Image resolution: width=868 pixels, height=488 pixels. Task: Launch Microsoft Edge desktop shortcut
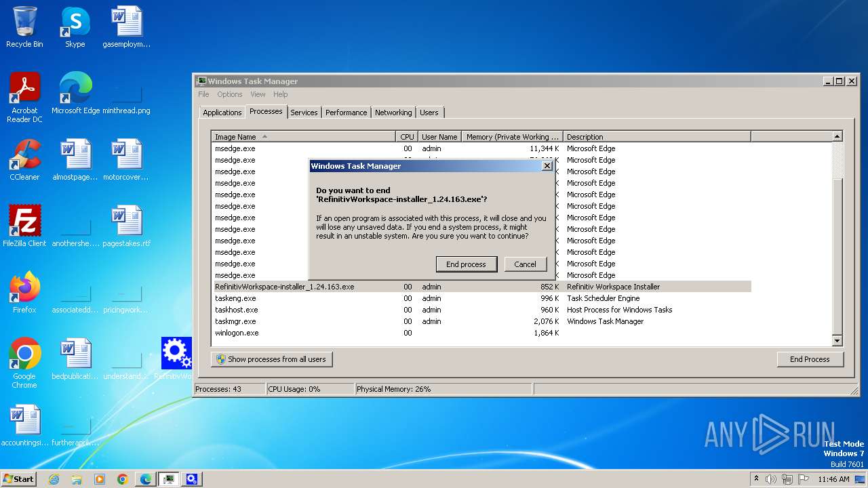click(75, 93)
